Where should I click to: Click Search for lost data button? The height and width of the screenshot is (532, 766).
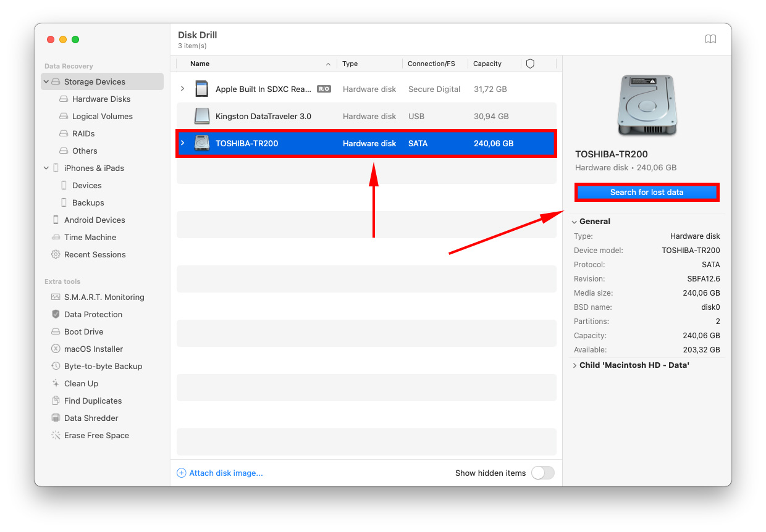[647, 192]
